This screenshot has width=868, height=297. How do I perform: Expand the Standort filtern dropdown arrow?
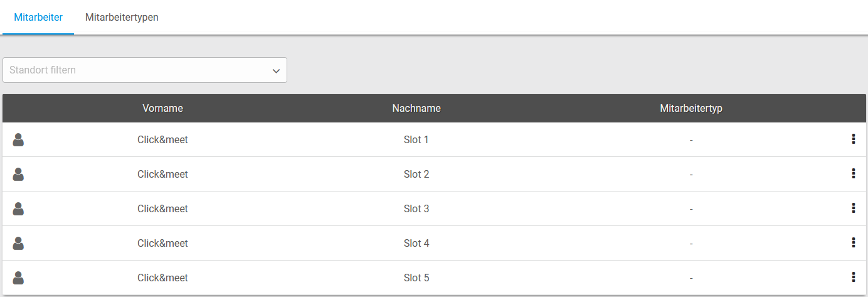276,71
